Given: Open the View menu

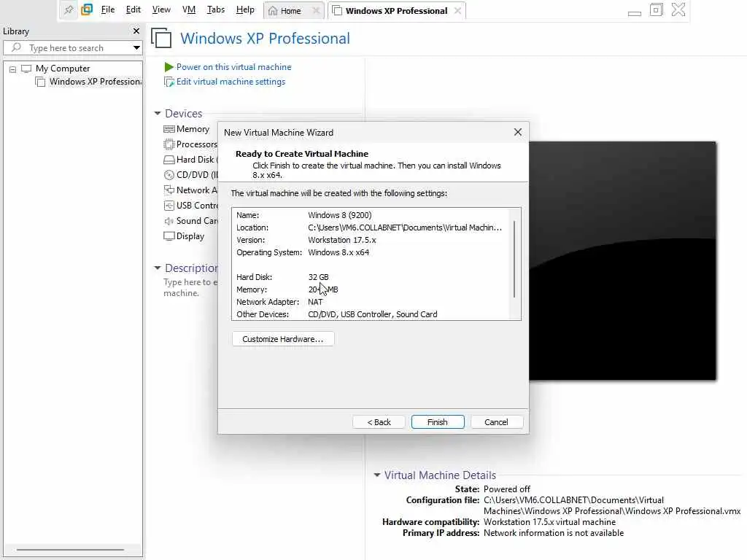Looking at the screenshot, I should 161,9.
